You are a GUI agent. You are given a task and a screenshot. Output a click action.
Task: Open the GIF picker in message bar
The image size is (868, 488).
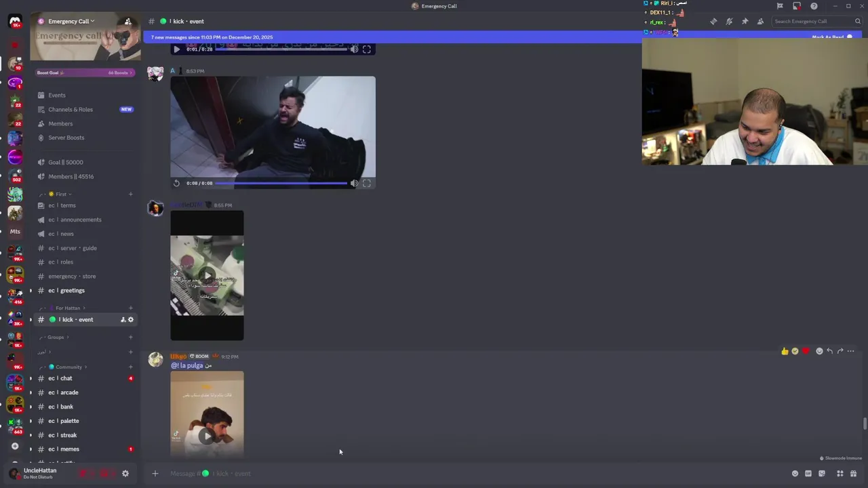[x=808, y=473]
